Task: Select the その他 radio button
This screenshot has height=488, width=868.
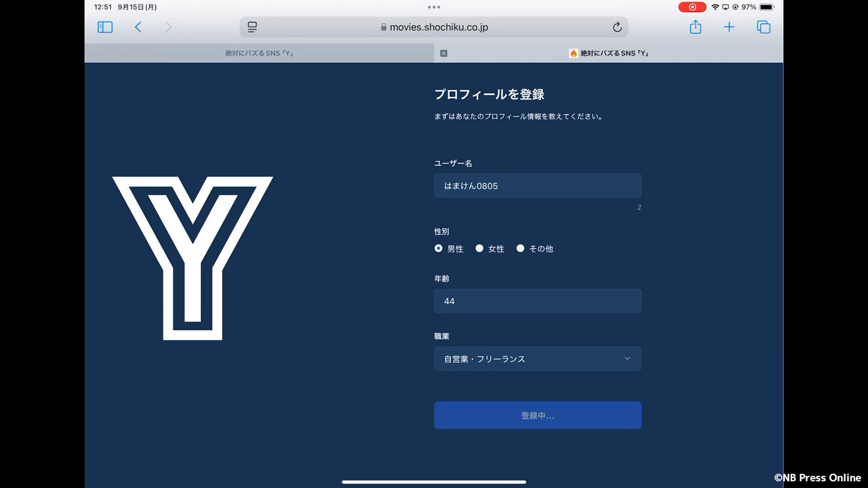Action: [520, 249]
